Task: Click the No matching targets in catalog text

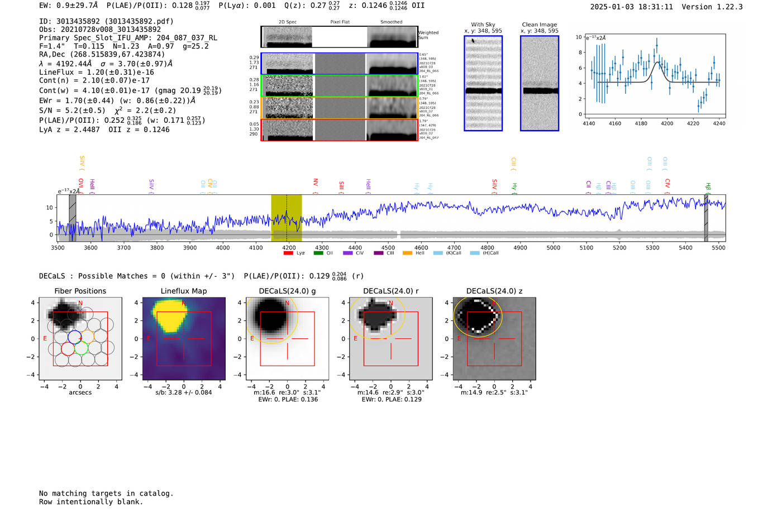Action: tap(106, 493)
